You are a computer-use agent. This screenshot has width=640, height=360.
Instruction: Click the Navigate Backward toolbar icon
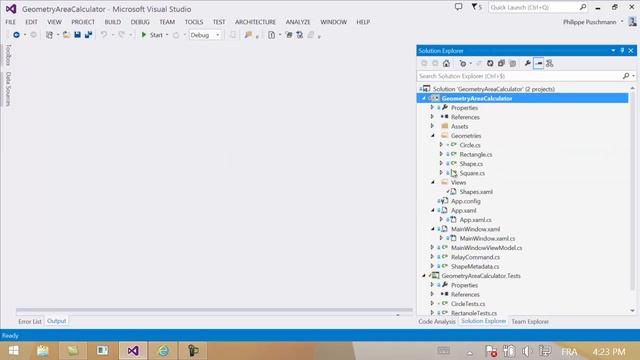pos(16,35)
